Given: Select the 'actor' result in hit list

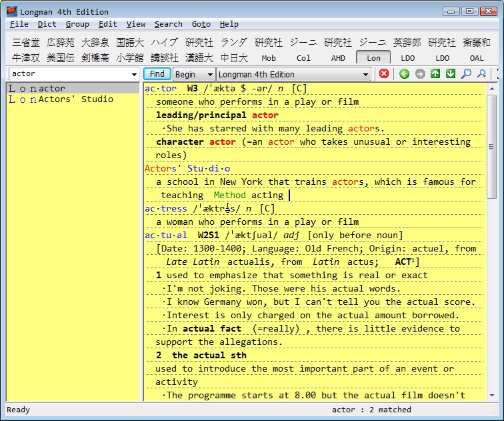Looking at the screenshot, I should click(73, 88).
